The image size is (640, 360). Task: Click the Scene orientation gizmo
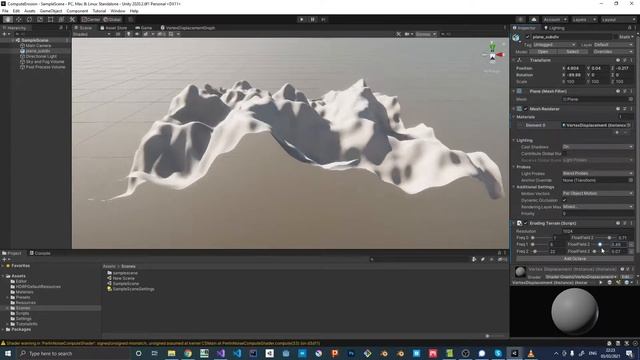click(493, 54)
